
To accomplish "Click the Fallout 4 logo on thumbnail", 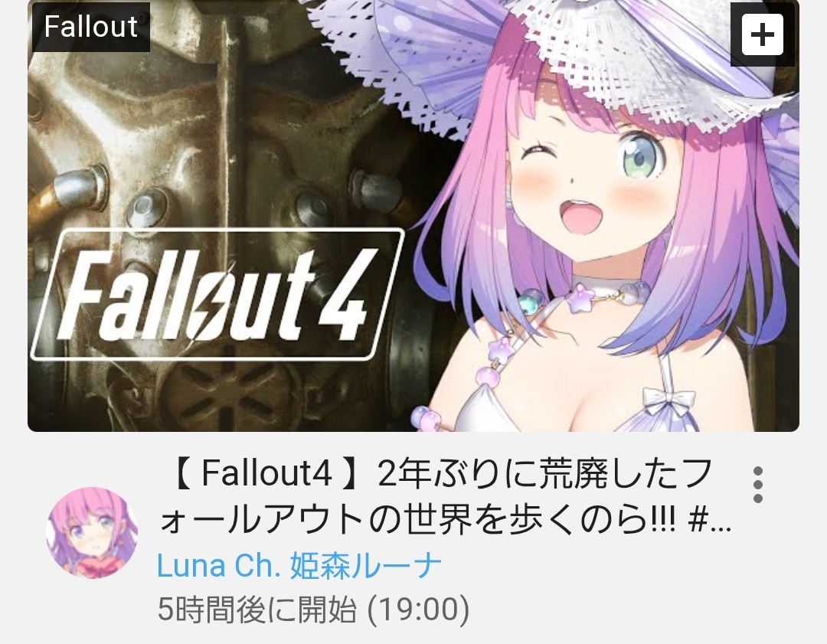I will pyautogui.click(x=217, y=294).
